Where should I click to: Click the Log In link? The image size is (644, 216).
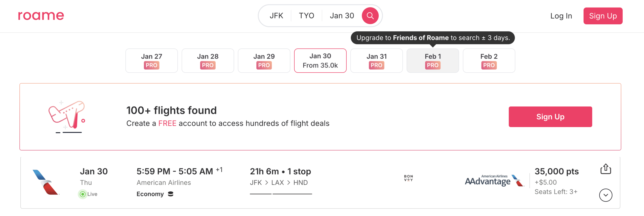point(561,16)
